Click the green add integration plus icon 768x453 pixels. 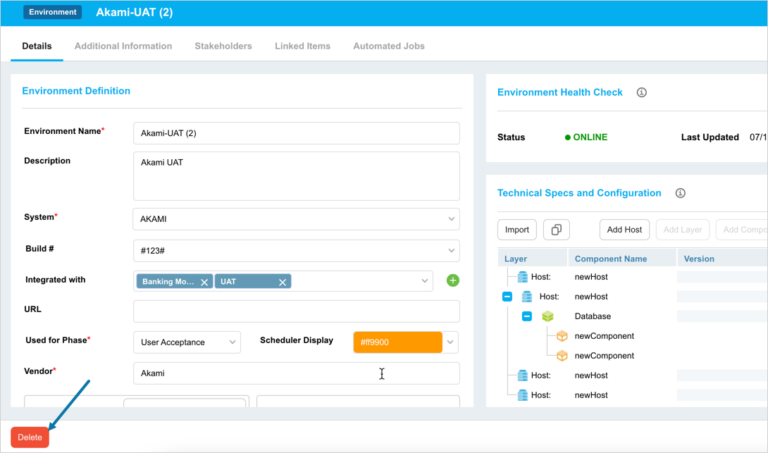click(x=452, y=281)
